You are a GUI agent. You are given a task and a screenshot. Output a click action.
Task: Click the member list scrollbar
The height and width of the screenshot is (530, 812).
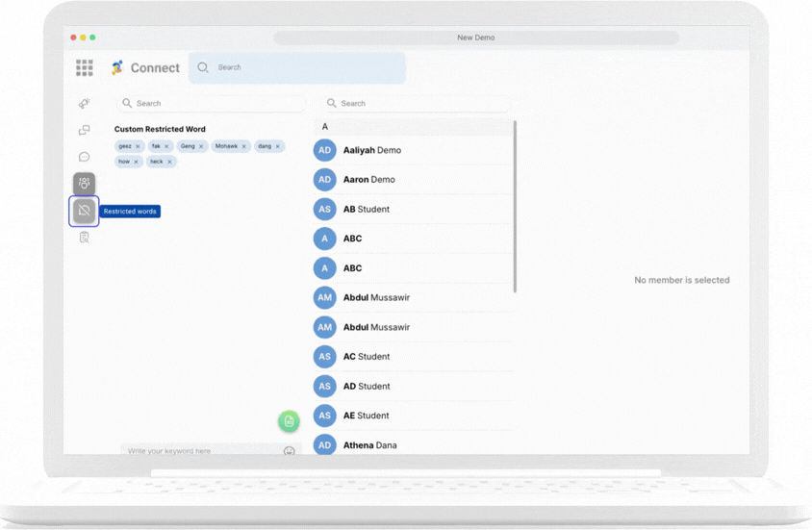click(516, 206)
